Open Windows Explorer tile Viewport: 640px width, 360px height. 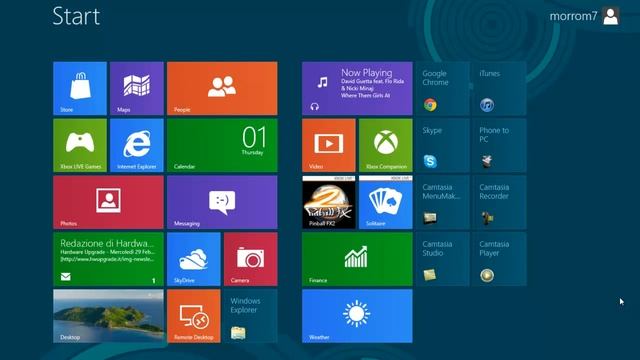(251, 316)
